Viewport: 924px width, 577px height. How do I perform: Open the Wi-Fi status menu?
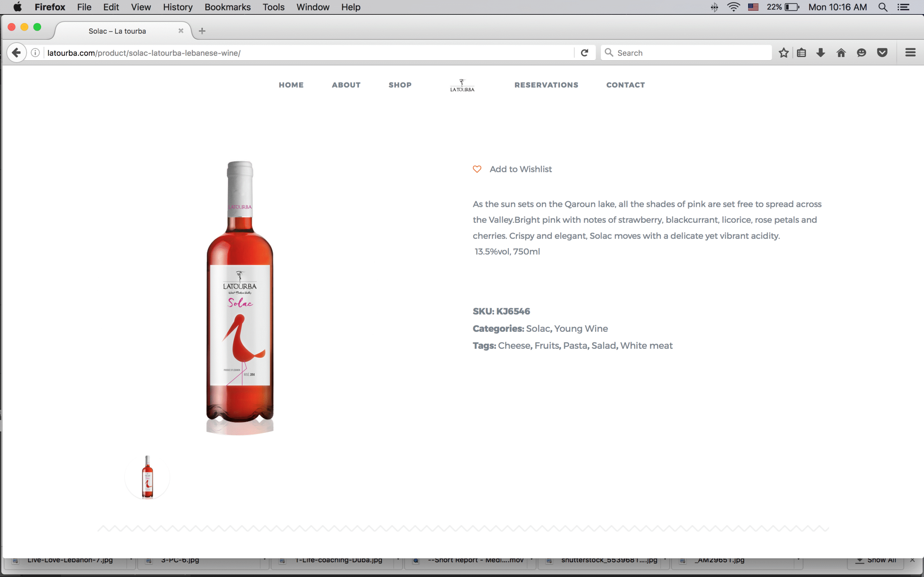tap(733, 7)
